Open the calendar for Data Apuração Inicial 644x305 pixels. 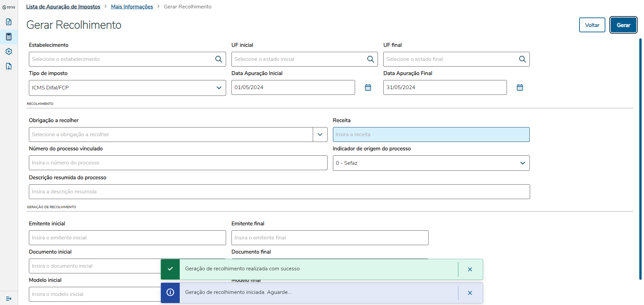(368, 88)
